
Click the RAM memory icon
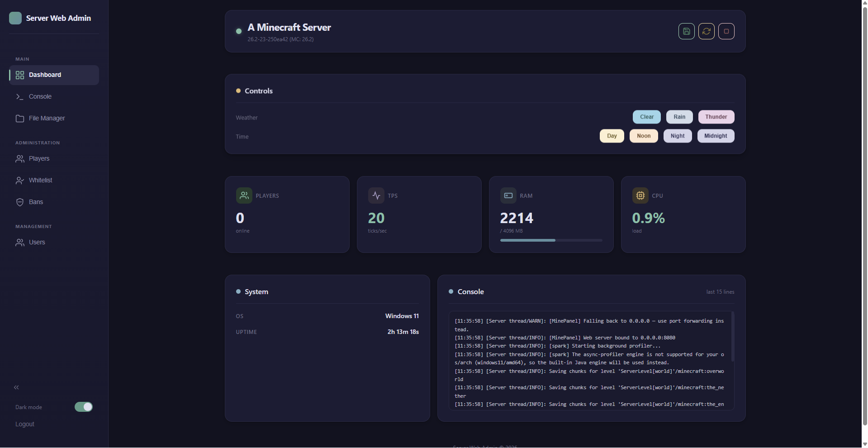pos(508,195)
